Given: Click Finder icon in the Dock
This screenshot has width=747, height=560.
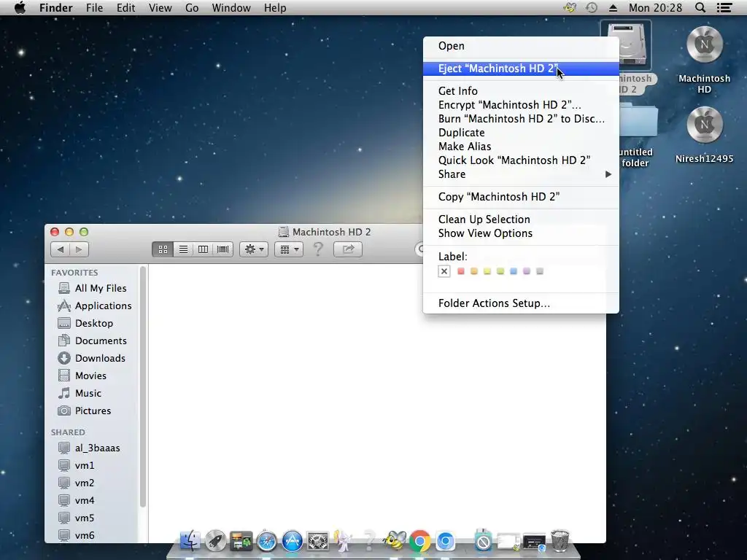Looking at the screenshot, I should [x=190, y=541].
